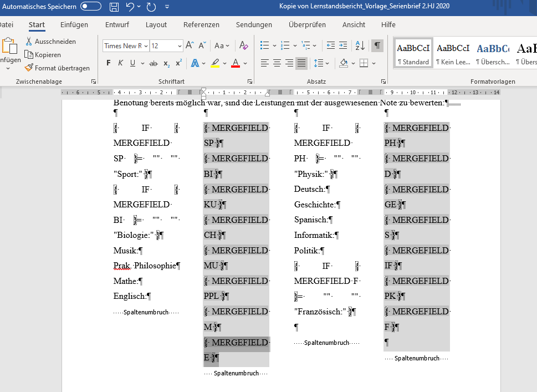Open Quick Access Toolbar customize dropdown
Image resolution: width=537 pixels, height=392 pixels.
(167, 7)
